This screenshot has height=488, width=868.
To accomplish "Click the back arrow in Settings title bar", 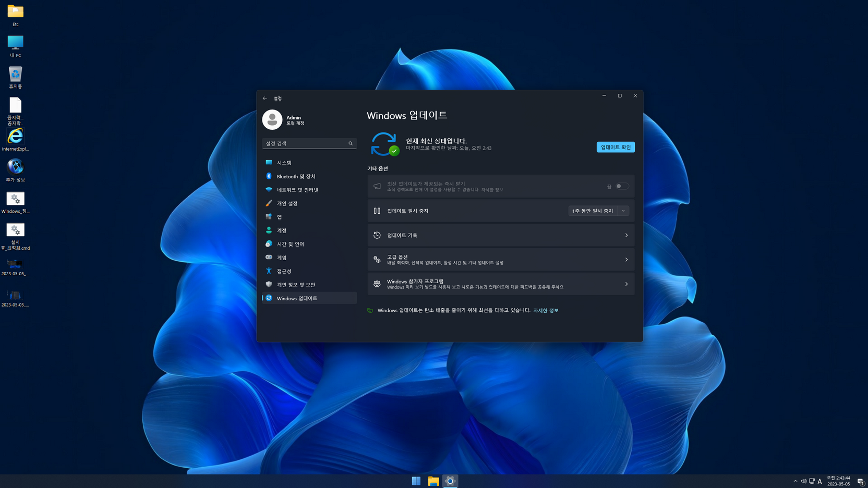I will (x=265, y=98).
